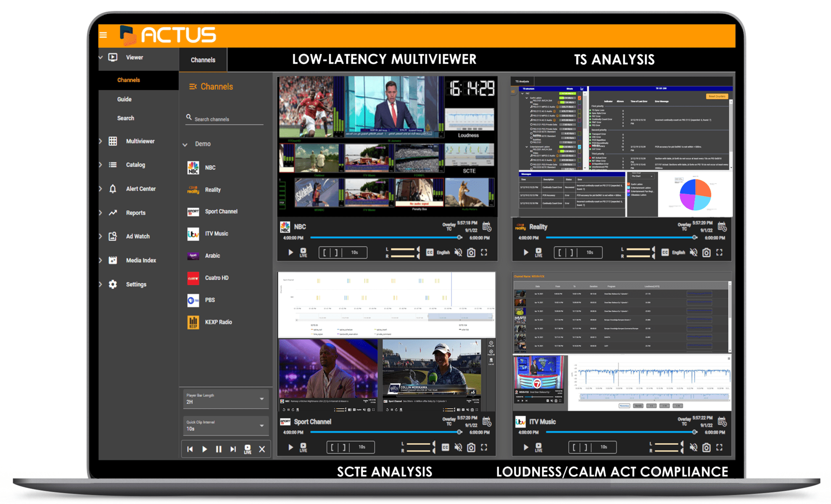Screen dimensions: 831x504
Task: Toggle Overlay TC on the NBC player
Action: [x=449, y=227]
